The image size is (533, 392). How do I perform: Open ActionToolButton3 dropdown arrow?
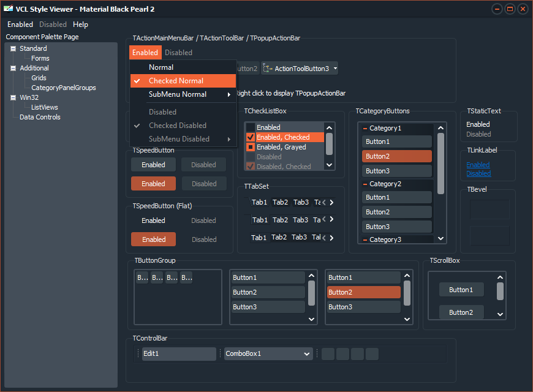tap(335, 69)
